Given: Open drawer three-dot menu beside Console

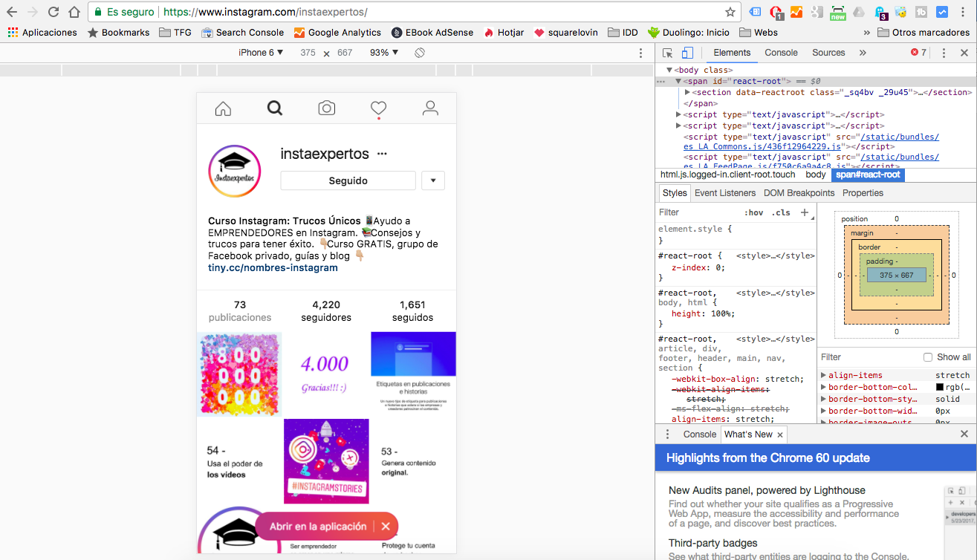Looking at the screenshot, I should [667, 434].
